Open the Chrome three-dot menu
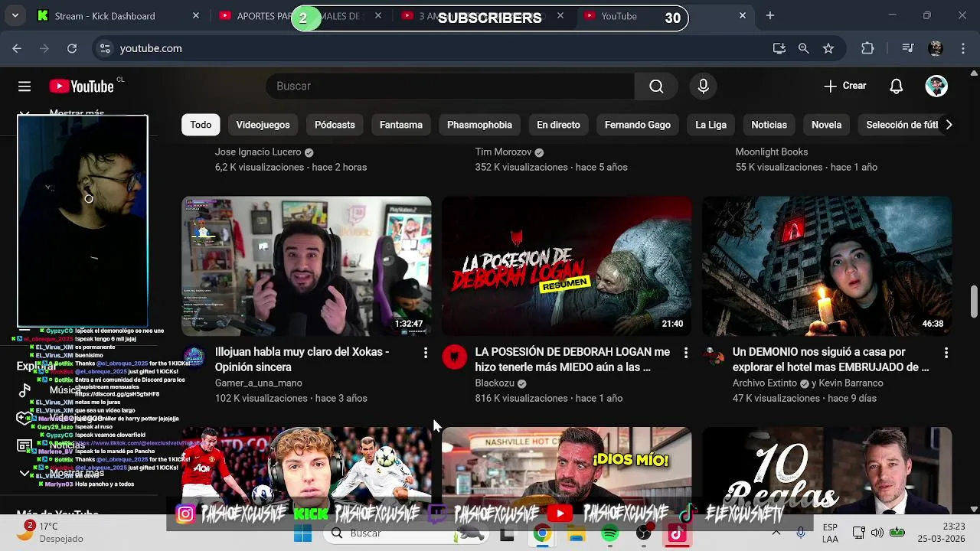 tap(962, 48)
